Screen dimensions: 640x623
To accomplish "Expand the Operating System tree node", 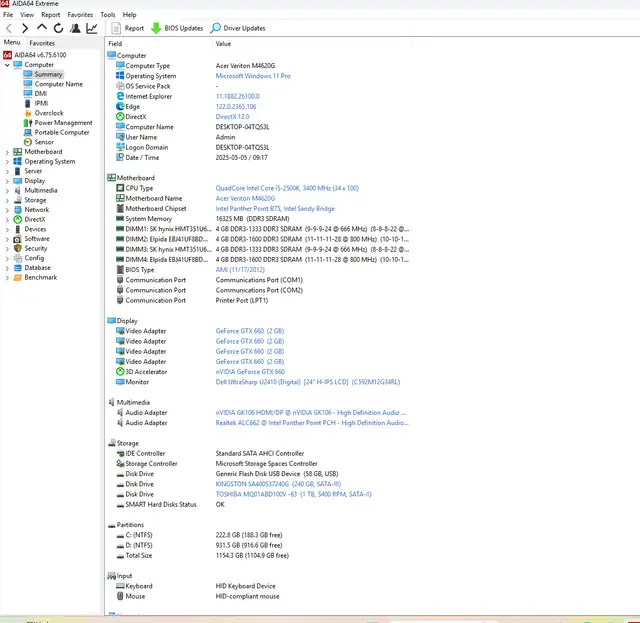I will coord(7,162).
